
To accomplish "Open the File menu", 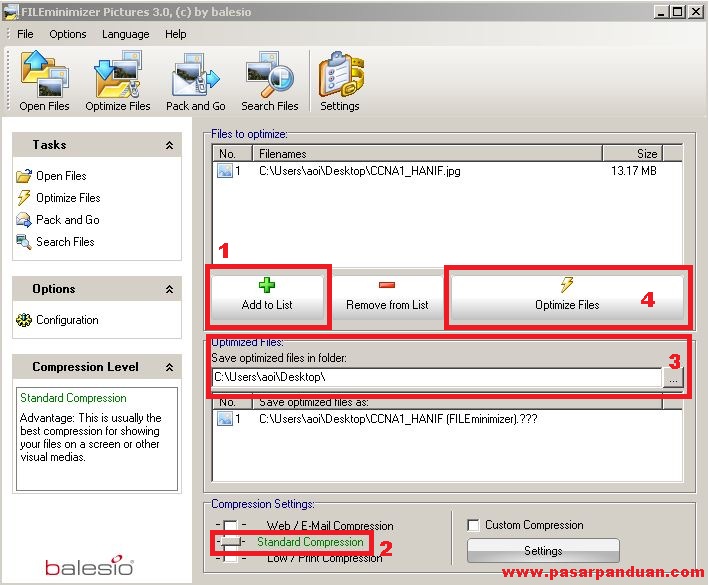I will coord(25,34).
